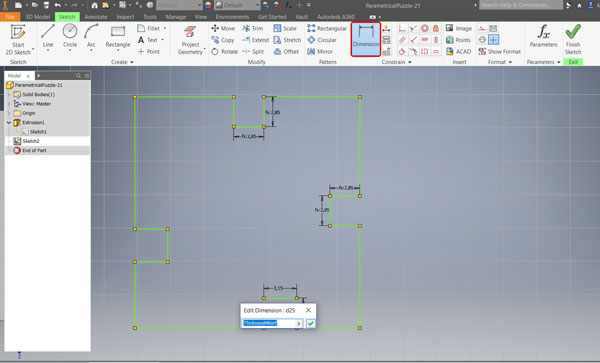Activate the Extend tool
The image size is (600, 363).
(x=255, y=40)
